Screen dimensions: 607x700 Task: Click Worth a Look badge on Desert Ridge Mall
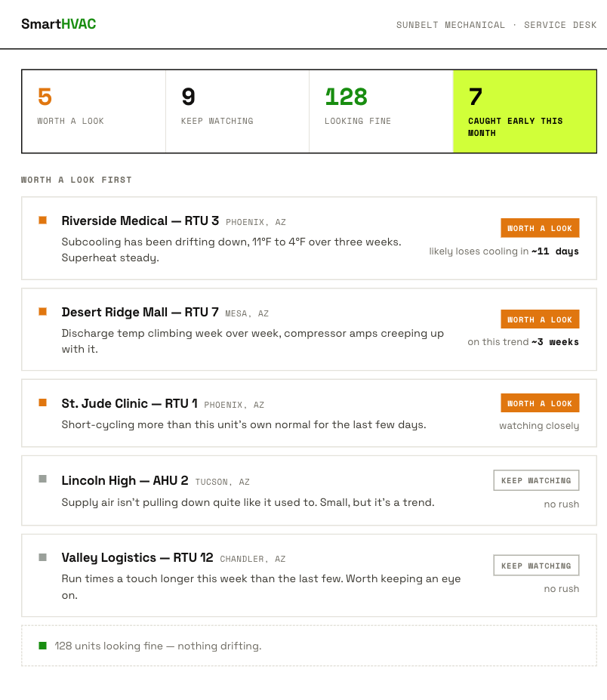540,319
